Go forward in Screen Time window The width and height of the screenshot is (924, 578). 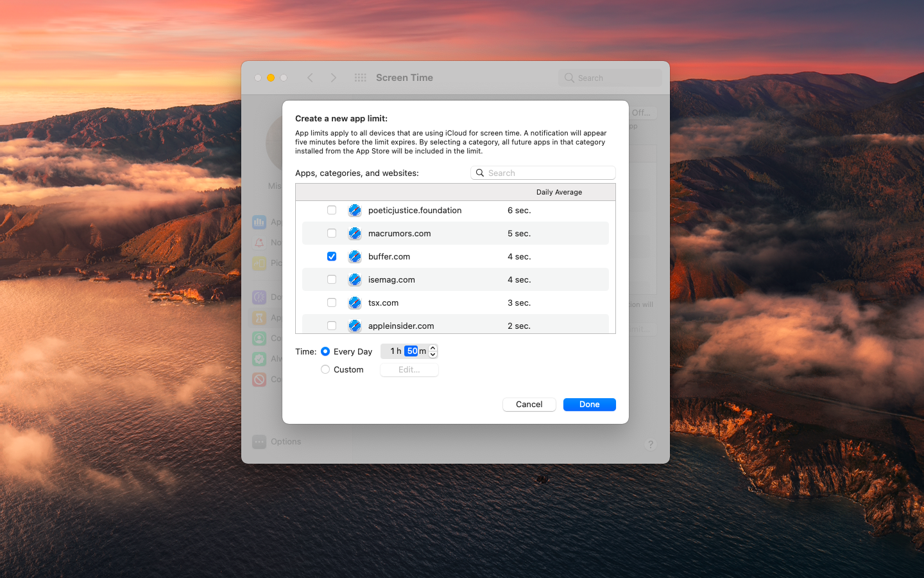[x=333, y=78]
